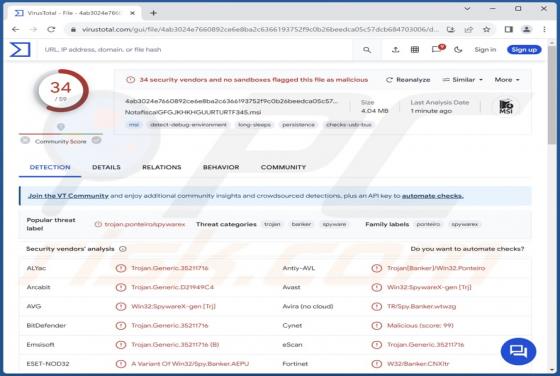560x376 pixels.
Task: Click the Fortinet W32/Banker.CNX!tr result
Action: pyautogui.click(x=418, y=364)
